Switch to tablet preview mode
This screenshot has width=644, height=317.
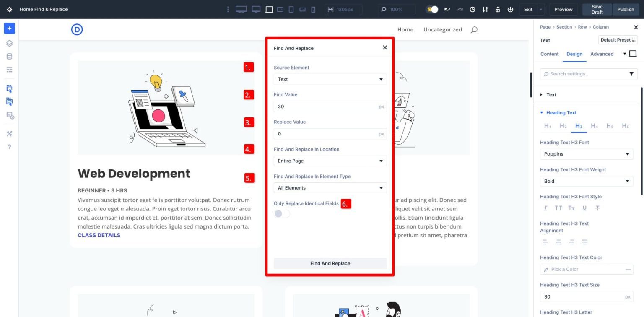291,9
